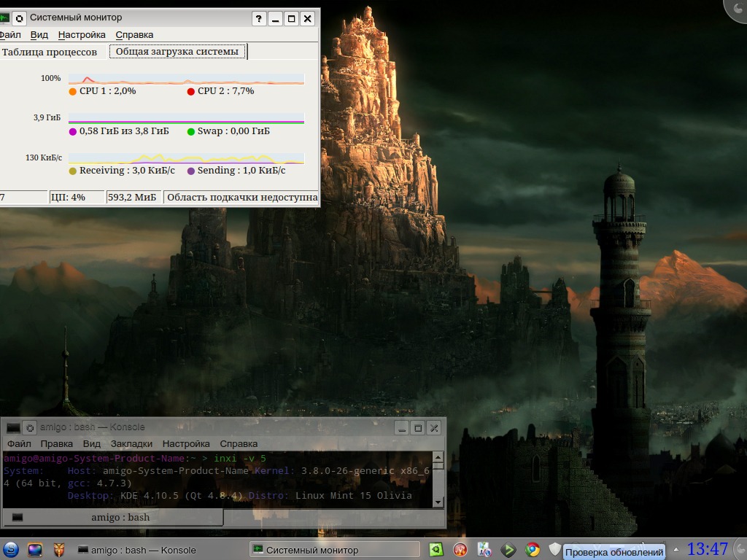Select the Общая загрузка системы tab
This screenshot has height=560, width=747.
tap(177, 52)
